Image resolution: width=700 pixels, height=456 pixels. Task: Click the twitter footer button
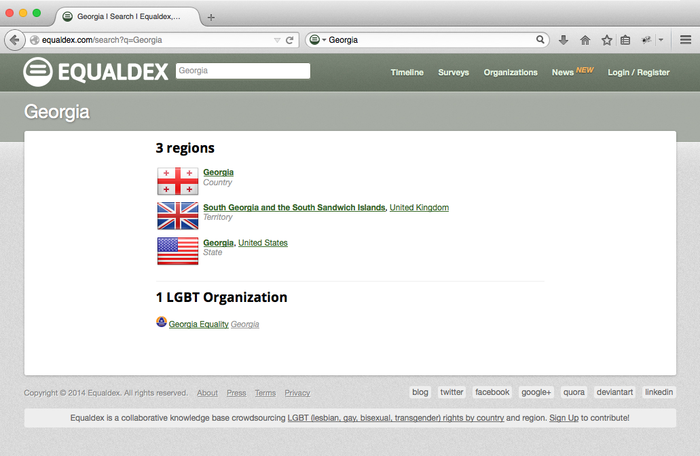pyautogui.click(x=451, y=392)
